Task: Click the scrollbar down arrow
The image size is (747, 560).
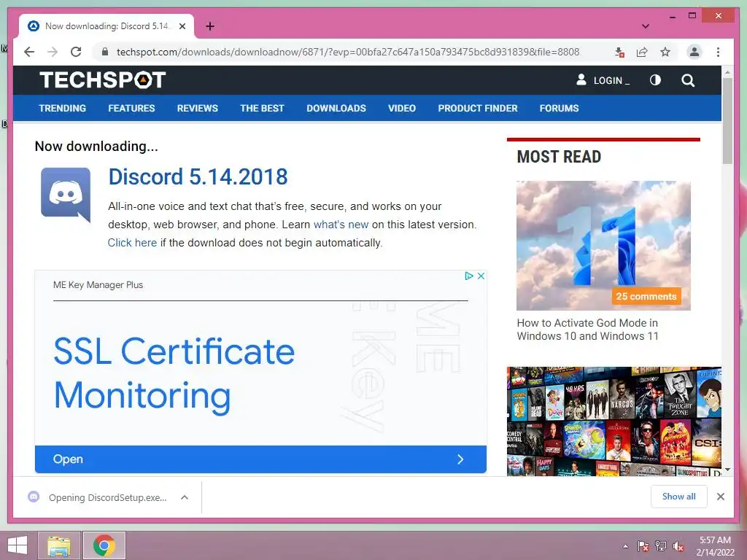Action: pos(727,470)
